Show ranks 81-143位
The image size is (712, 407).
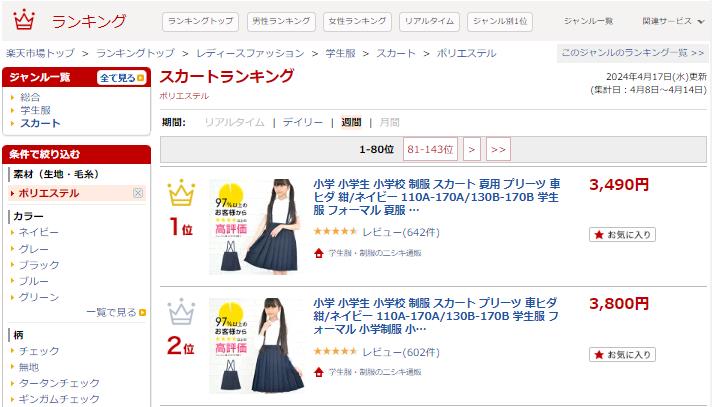click(x=430, y=149)
